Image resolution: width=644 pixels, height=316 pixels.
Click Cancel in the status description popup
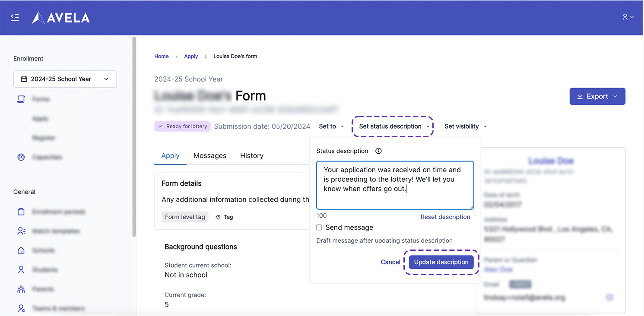pos(390,262)
